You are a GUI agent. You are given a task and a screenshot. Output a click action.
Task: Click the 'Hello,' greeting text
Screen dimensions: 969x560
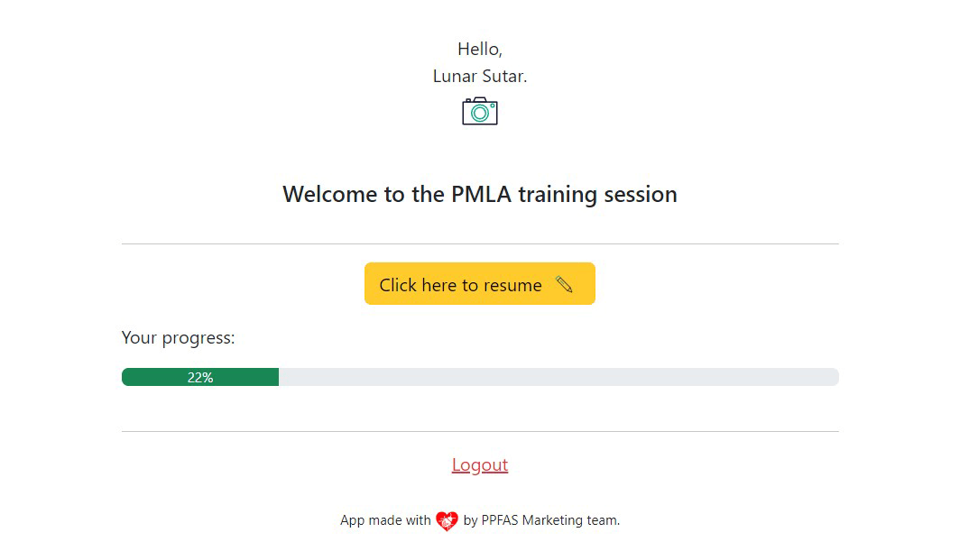coord(479,49)
